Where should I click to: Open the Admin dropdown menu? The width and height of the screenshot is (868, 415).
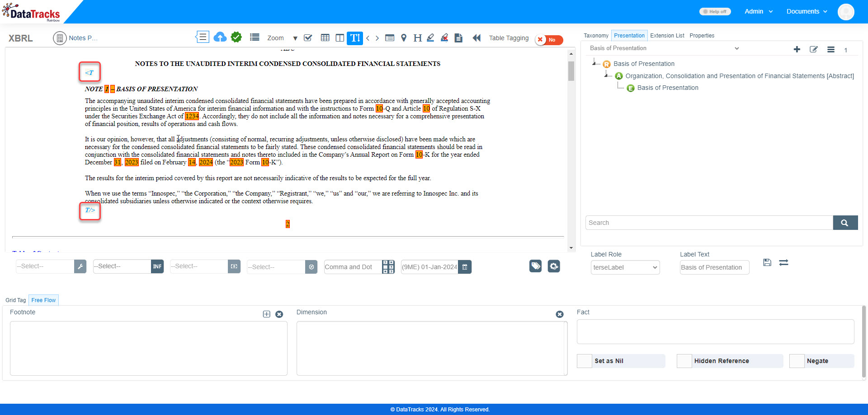759,11
